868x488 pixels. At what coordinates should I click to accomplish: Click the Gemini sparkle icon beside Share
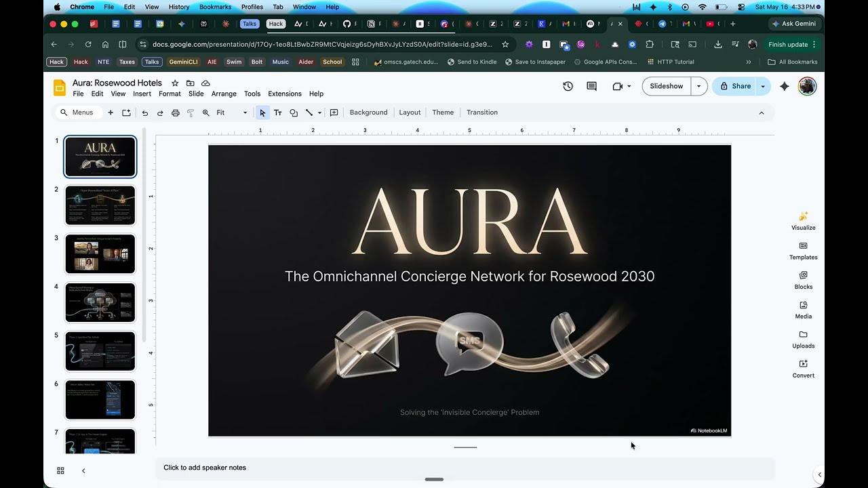[x=785, y=86]
